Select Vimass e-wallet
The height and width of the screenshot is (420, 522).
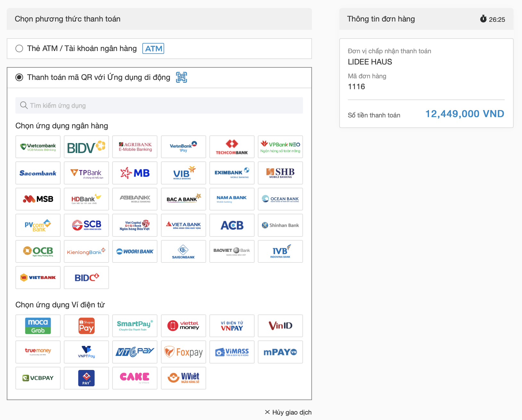point(232,352)
